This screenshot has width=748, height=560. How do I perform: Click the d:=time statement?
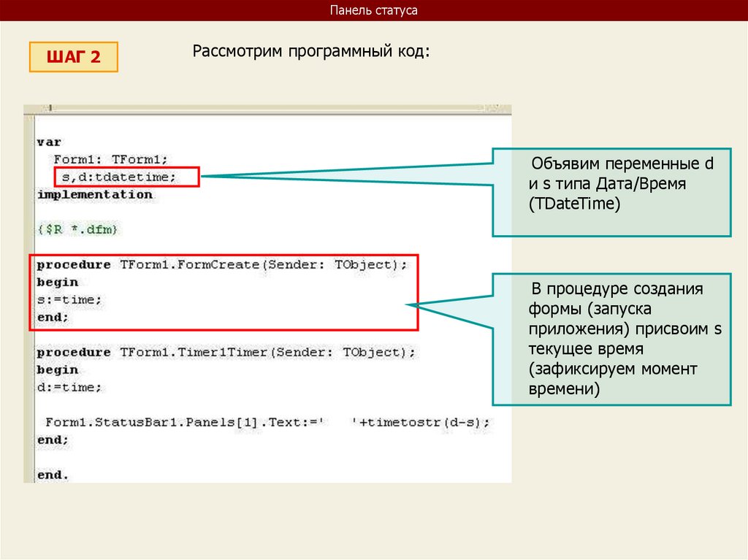pyautogui.click(x=69, y=387)
